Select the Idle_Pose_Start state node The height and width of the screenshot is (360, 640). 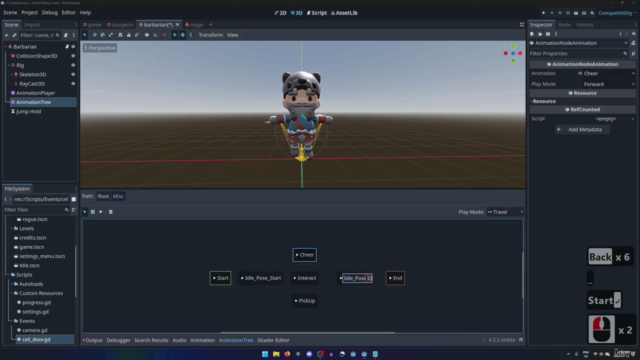(x=261, y=278)
